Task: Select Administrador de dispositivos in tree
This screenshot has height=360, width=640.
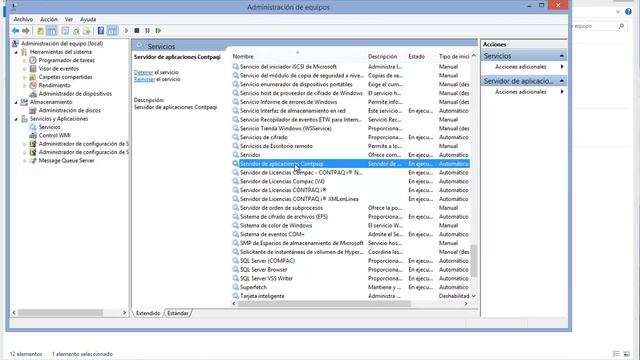Action: tap(75, 93)
